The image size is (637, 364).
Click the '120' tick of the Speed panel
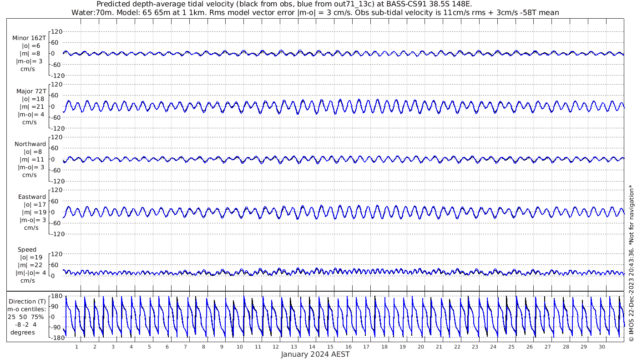tap(56, 254)
